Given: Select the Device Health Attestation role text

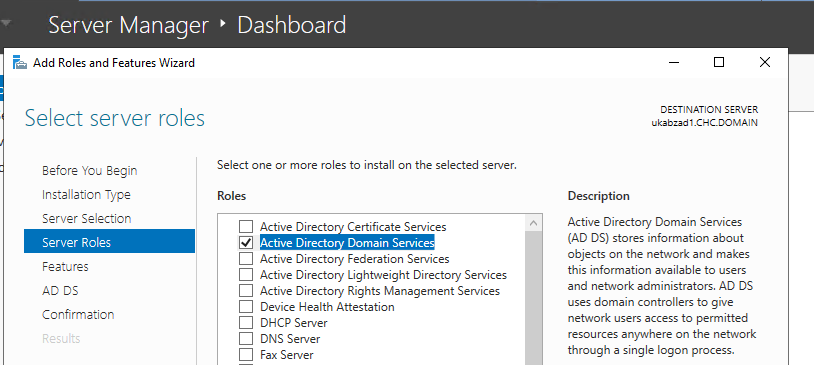Looking at the screenshot, I should pyautogui.click(x=327, y=307).
